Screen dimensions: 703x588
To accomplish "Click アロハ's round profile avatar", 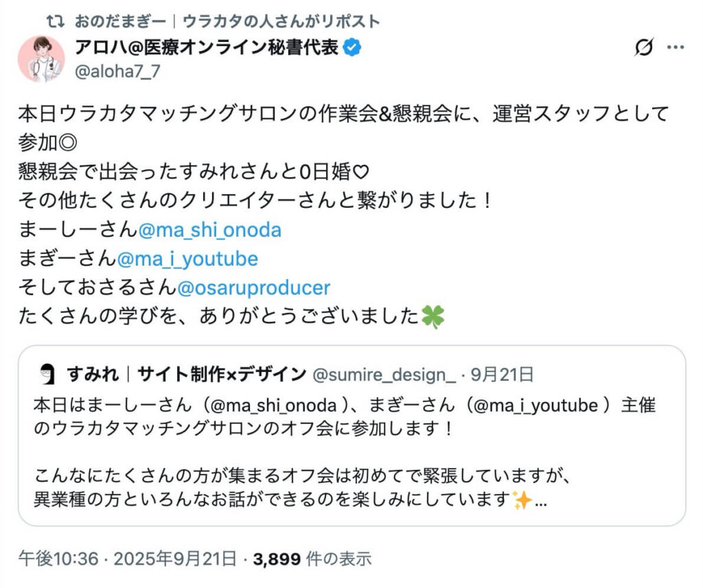I will [x=41, y=59].
